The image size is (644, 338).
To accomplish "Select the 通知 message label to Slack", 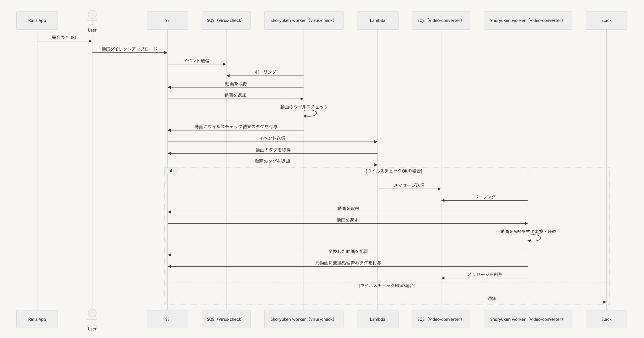I will [492, 298].
